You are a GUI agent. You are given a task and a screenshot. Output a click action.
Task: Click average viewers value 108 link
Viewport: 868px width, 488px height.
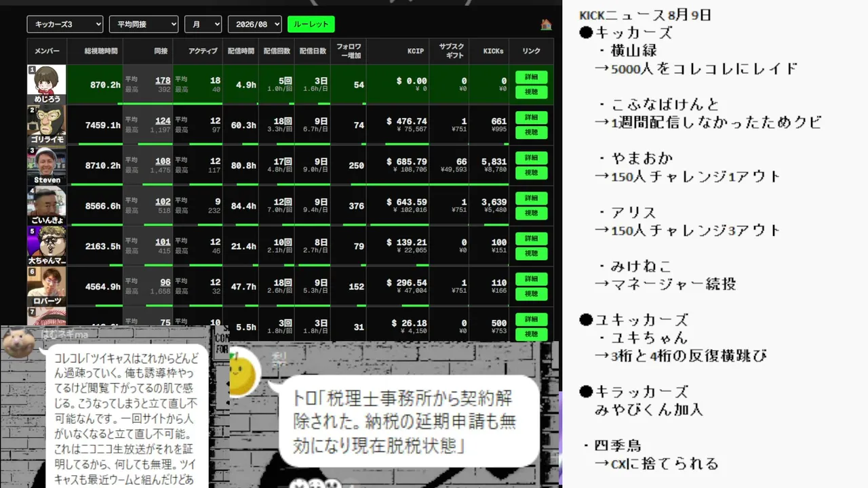[163, 161]
